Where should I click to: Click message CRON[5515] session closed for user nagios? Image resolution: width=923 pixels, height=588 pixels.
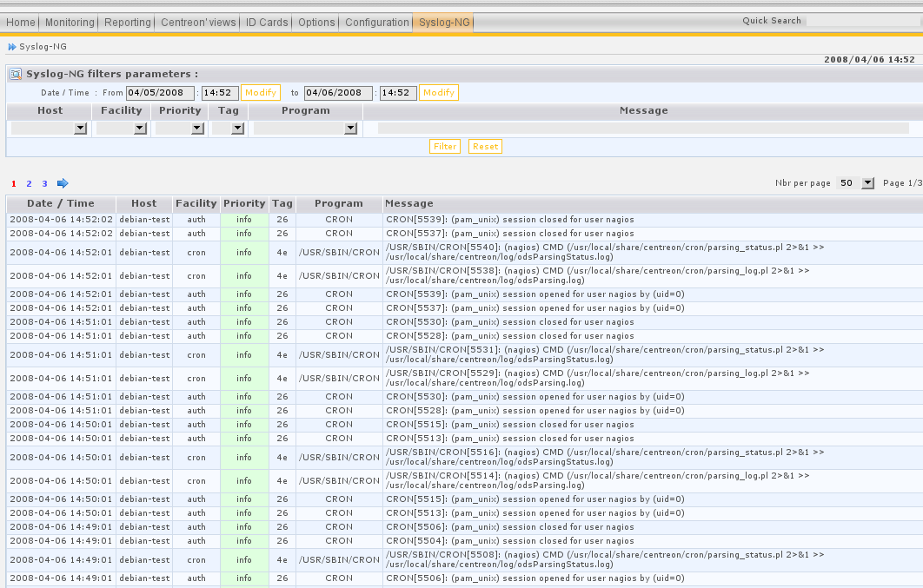click(510, 425)
